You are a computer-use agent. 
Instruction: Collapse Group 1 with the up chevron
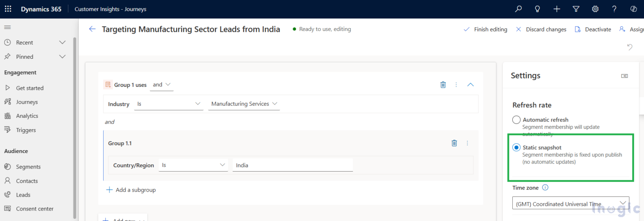pyautogui.click(x=470, y=85)
